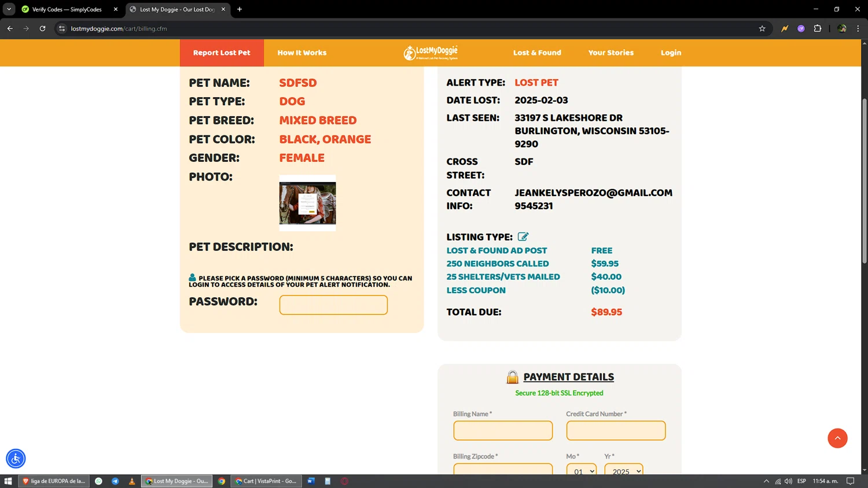Expand the expiration month dropdown
The width and height of the screenshot is (868, 488).
tap(582, 469)
